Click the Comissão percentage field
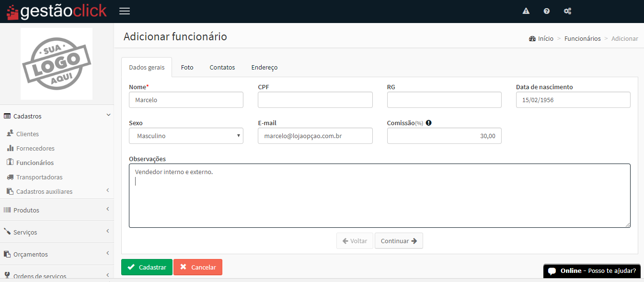Image resolution: width=644 pixels, height=282 pixels. [x=444, y=136]
